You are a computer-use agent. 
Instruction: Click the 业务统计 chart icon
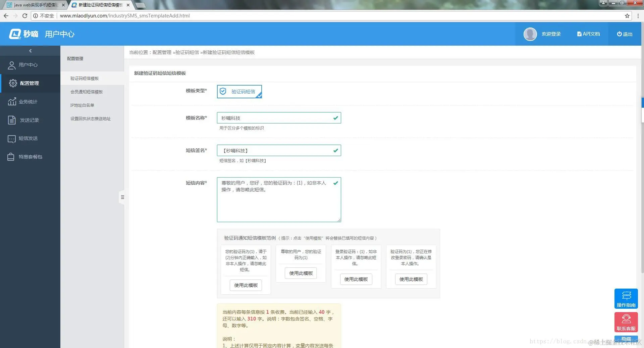coord(12,101)
